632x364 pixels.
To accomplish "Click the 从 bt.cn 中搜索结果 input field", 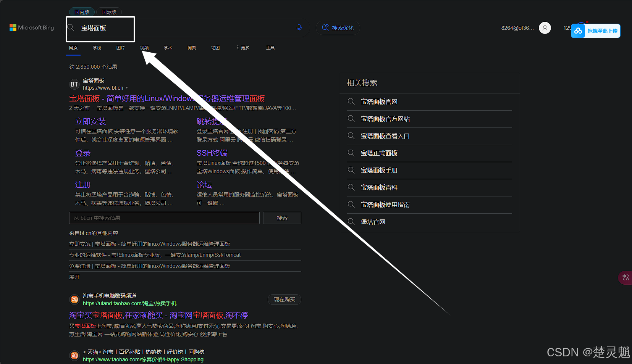I will pyautogui.click(x=164, y=218).
